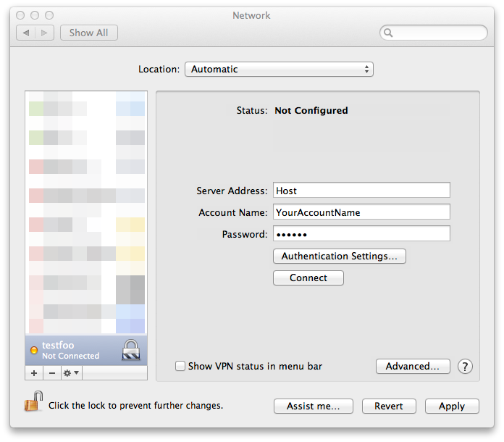
Task: Select testfoo VPN service in list
Action: (86, 350)
